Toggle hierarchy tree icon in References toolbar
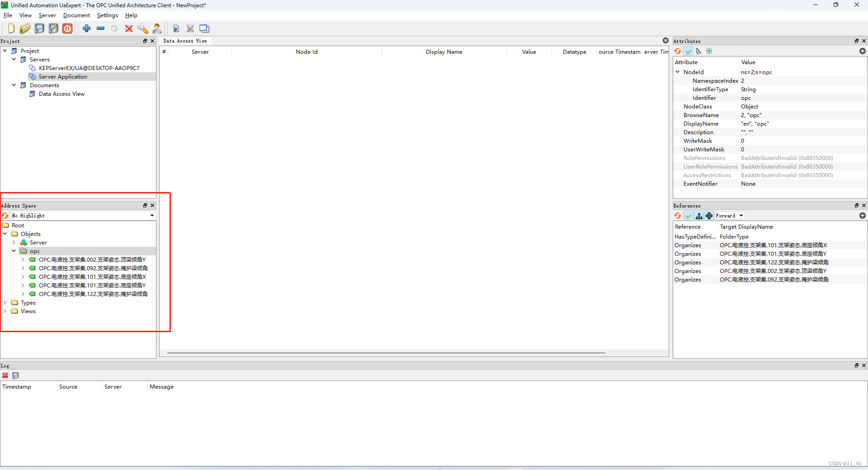This screenshot has height=470, width=868. (x=699, y=216)
